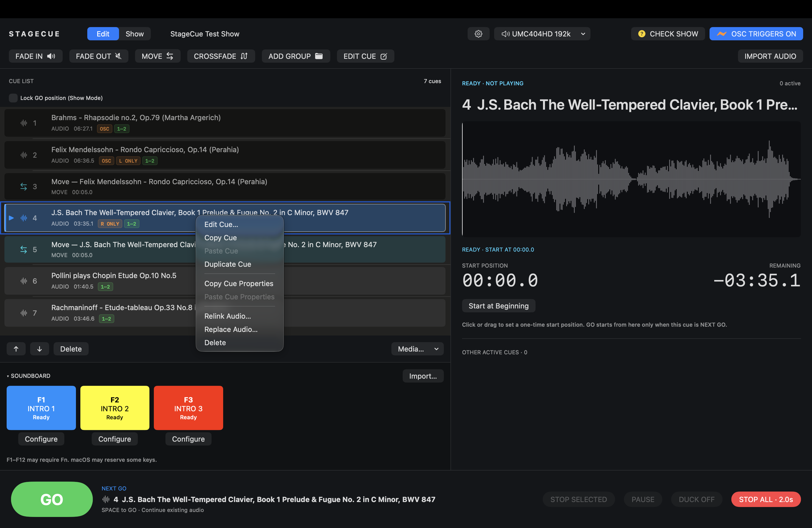812x528 pixels.
Task: Click IMPORT AUDIO button
Action: pos(770,56)
